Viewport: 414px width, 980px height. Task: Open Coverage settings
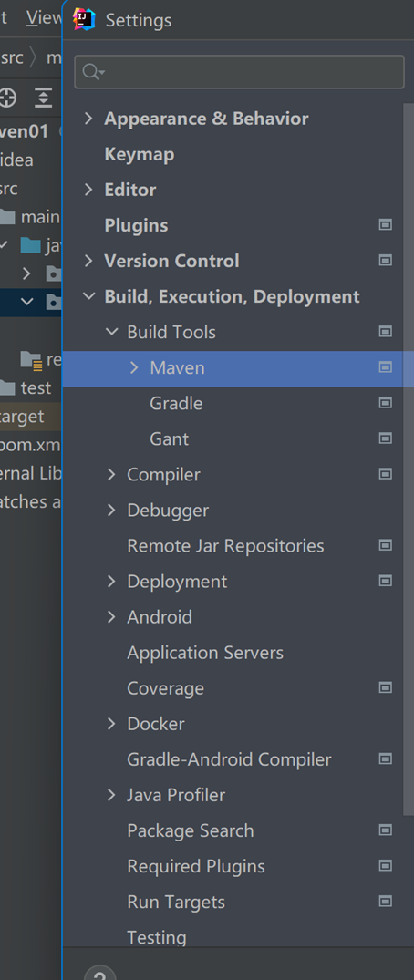166,688
